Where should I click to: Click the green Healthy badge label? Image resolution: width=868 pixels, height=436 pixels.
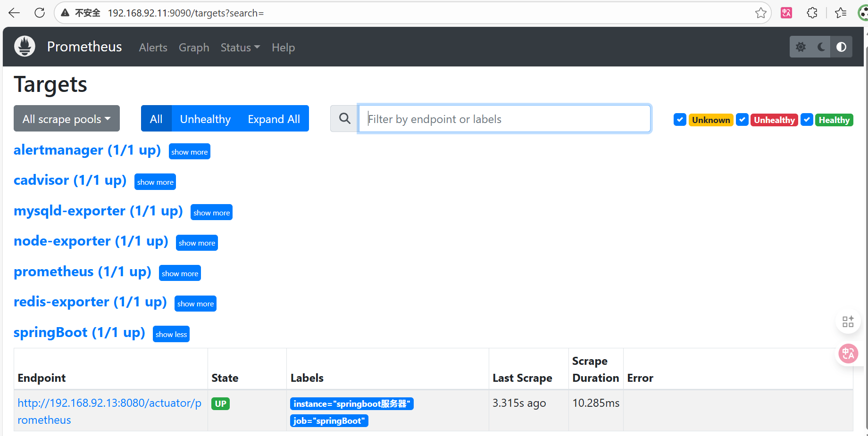pyautogui.click(x=834, y=120)
